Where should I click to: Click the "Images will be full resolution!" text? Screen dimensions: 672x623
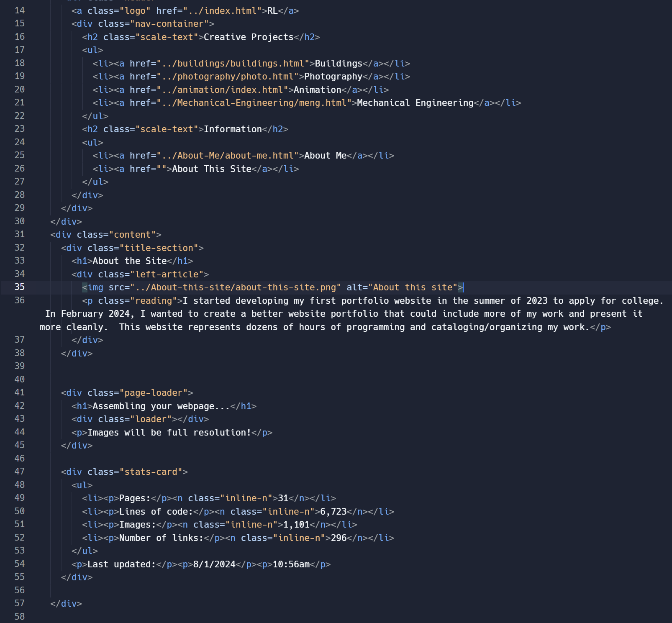(x=169, y=433)
